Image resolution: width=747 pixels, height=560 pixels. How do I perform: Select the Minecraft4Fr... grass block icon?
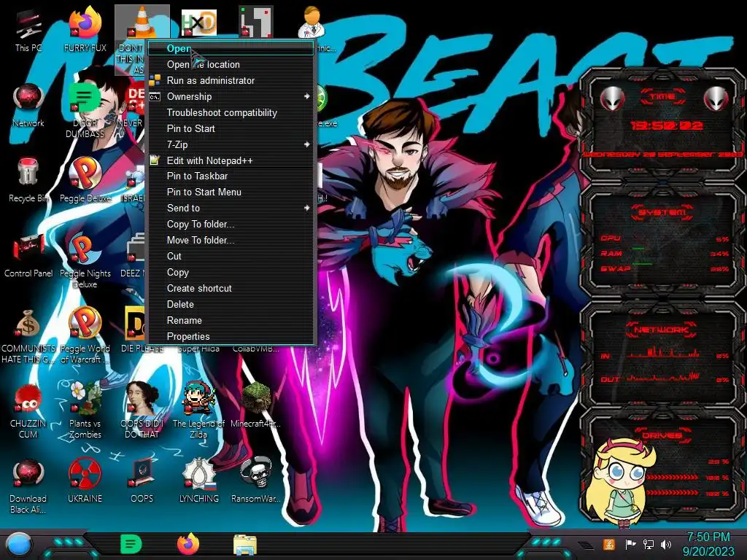click(x=256, y=405)
